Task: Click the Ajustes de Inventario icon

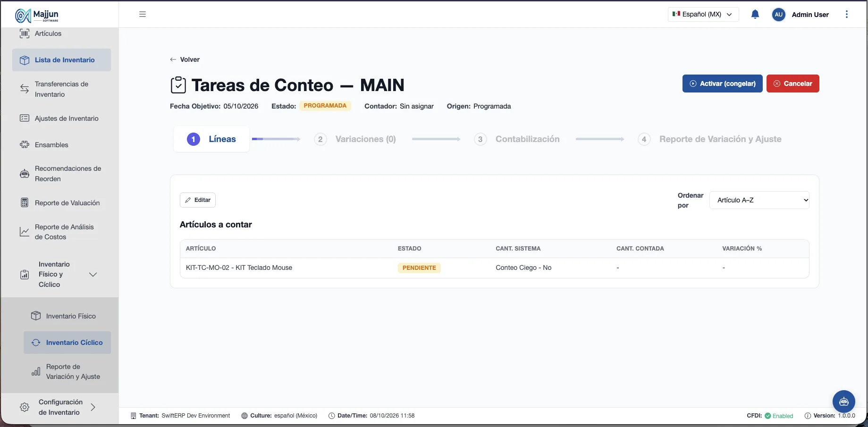Action: point(25,118)
